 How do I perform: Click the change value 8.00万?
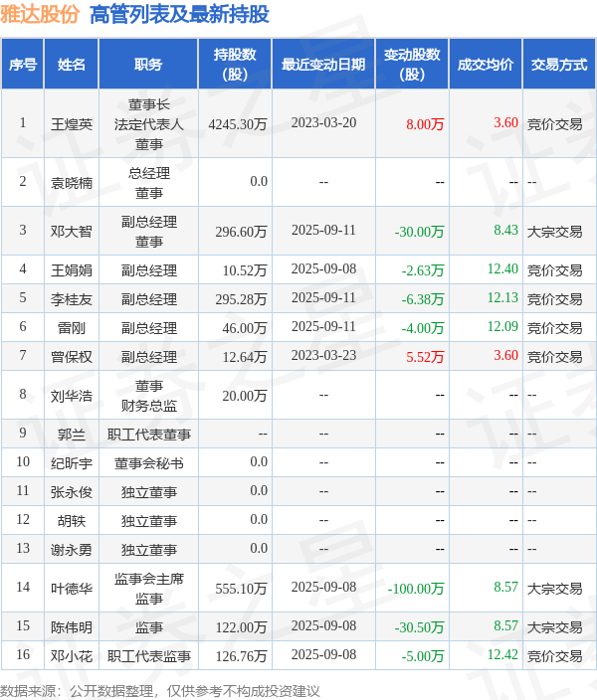pyautogui.click(x=425, y=124)
